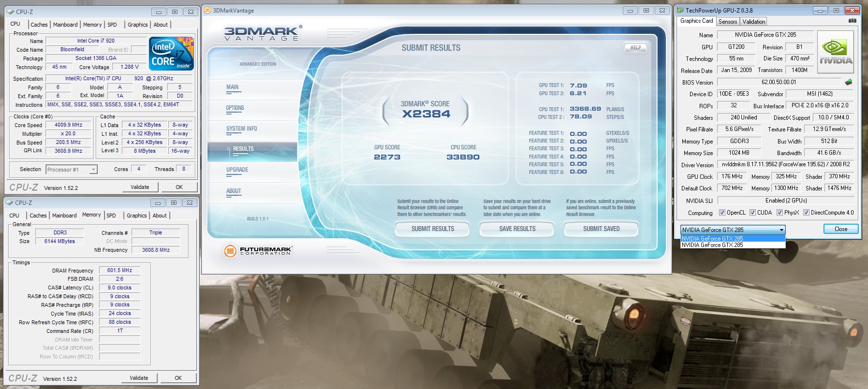Screen dimensions: 868x389
Task: Click the Driver Version field in GPU-Z
Action: pyautogui.click(x=786, y=165)
